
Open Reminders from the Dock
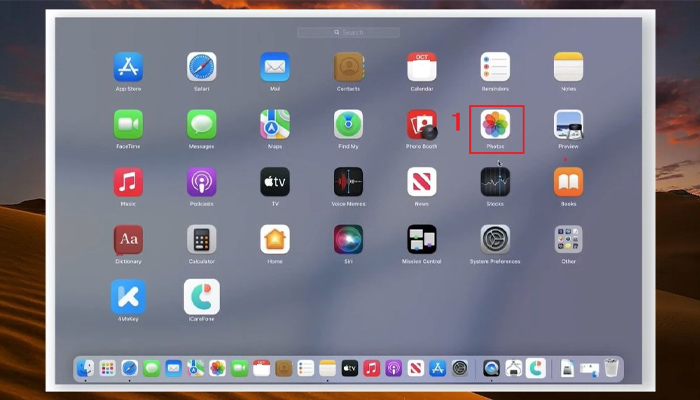[x=306, y=368]
